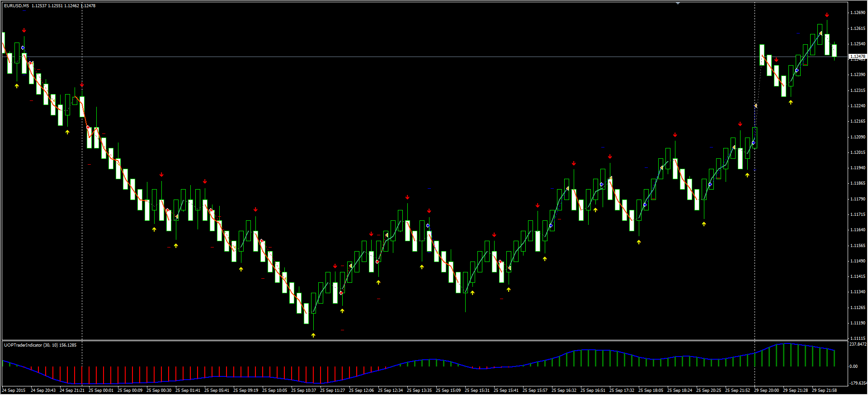Click the EURUSD,M5 chart title text
Screen dimensions: 868x395
(17, 6)
